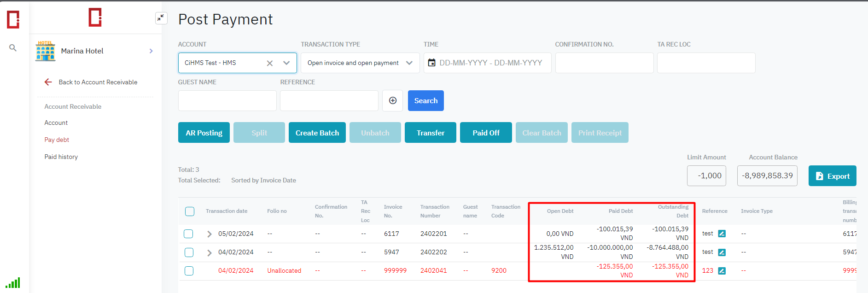
Task: Edit reference for invoice 5947
Action: 722,252
